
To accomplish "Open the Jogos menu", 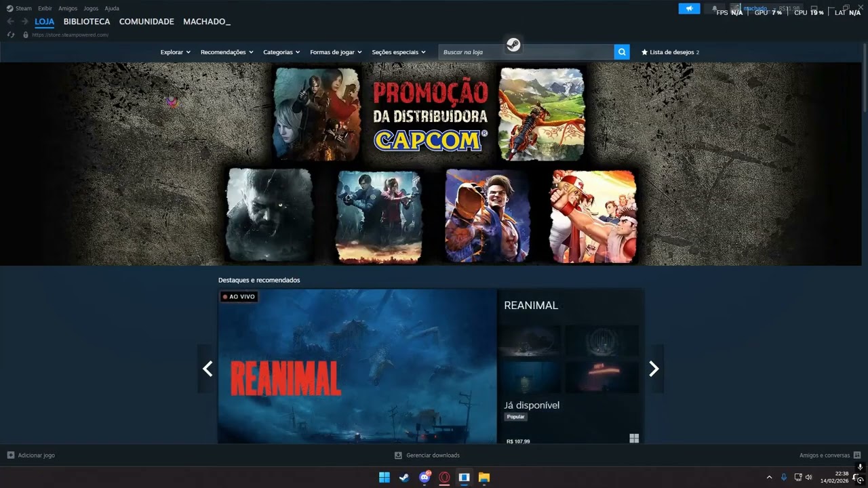I will click(91, 9).
